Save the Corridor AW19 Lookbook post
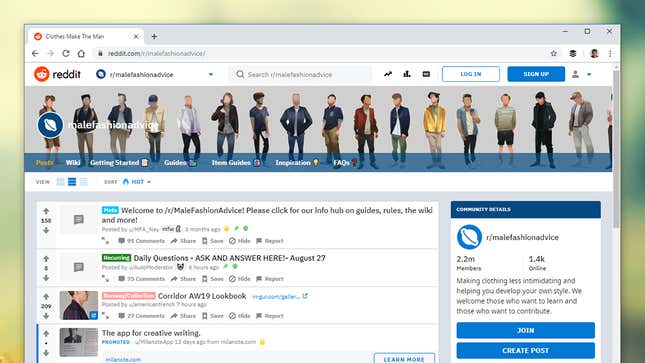645x363 pixels. [213, 316]
